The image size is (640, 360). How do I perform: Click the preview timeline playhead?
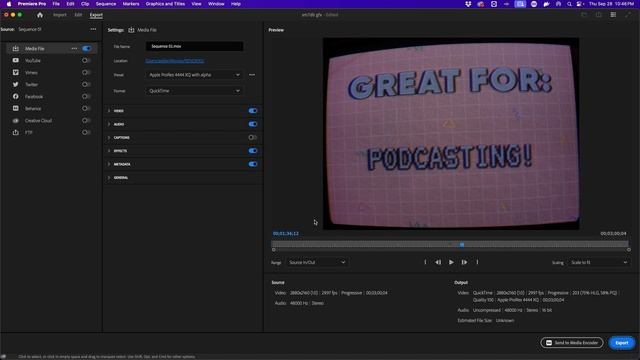click(x=462, y=244)
